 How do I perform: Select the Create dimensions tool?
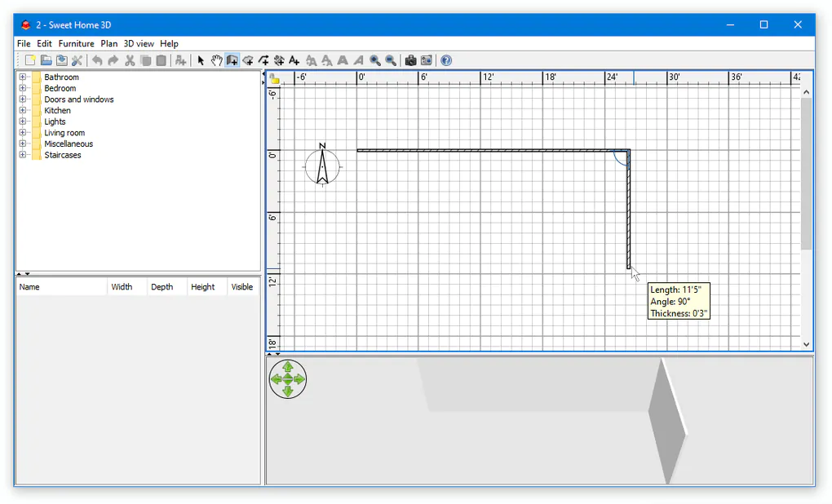[x=279, y=60]
